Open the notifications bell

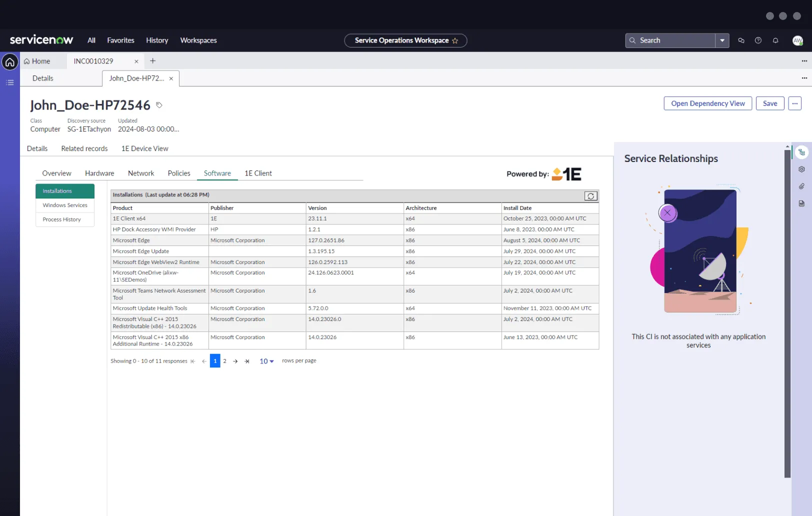coord(775,40)
